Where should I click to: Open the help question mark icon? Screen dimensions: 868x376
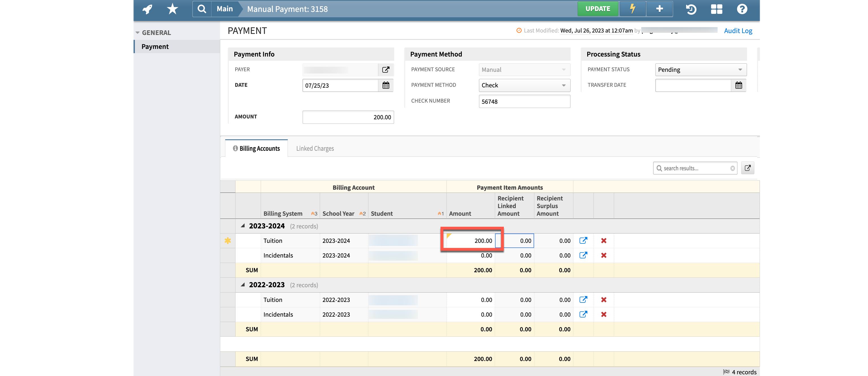pos(742,9)
